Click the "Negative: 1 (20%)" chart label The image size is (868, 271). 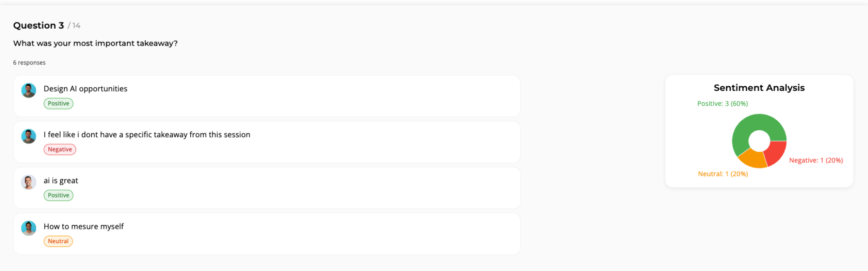coord(816,160)
